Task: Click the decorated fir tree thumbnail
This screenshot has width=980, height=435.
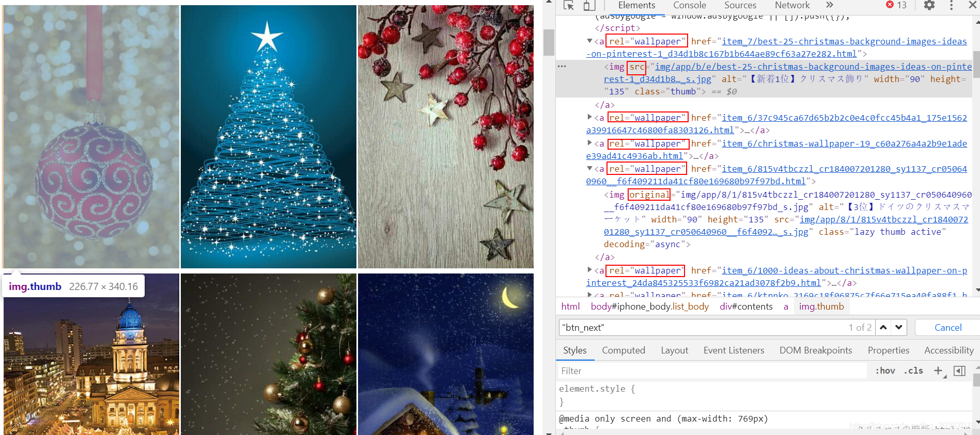Action: 269,354
